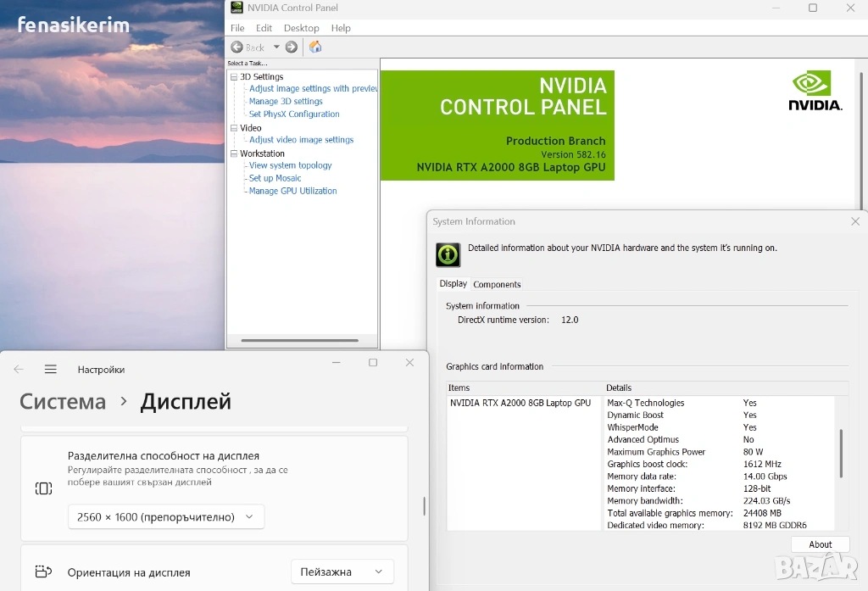Viewport: 868px width, 591px height.
Task: Open the 2560 × 1600 resolution dropdown
Action: click(166, 516)
